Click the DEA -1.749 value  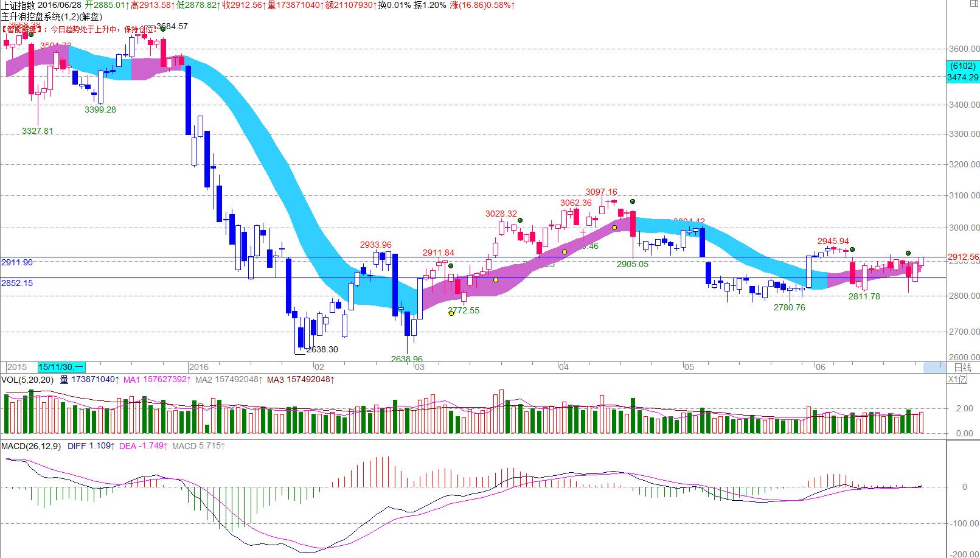pos(143,446)
